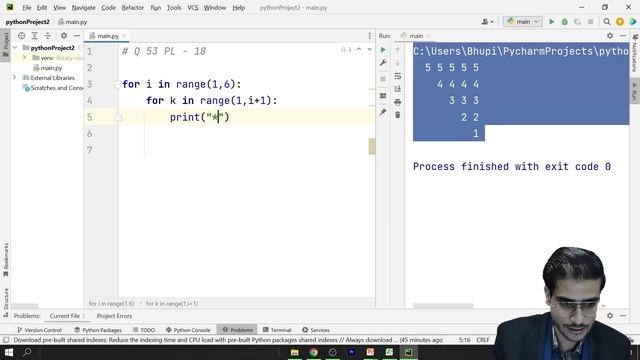
Task: Expand all in Project panel
Action: (x=35, y=36)
